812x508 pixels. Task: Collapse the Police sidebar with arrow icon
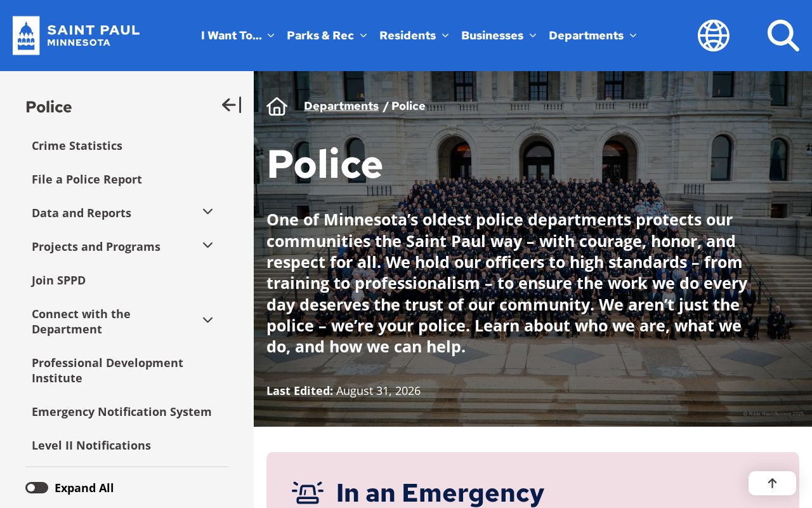pyautogui.click(x=232, y=105)
